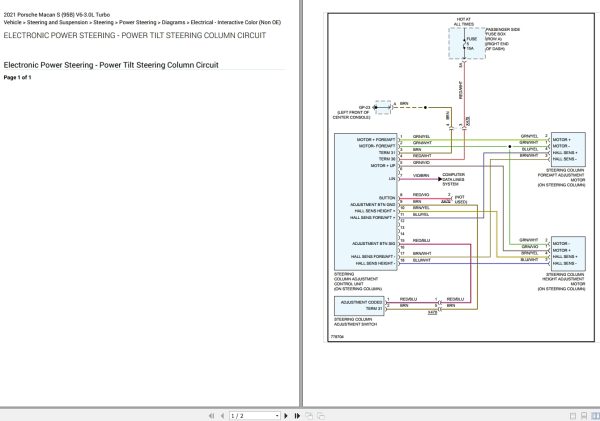
Task: Go to the previous page
Action: tap(222, 416)
